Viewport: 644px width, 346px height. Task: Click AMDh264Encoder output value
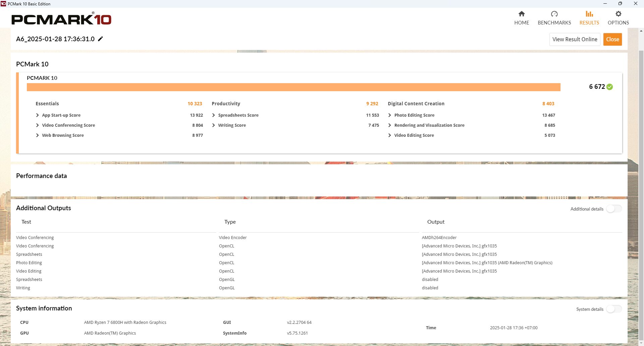click(x=439, y=237)
